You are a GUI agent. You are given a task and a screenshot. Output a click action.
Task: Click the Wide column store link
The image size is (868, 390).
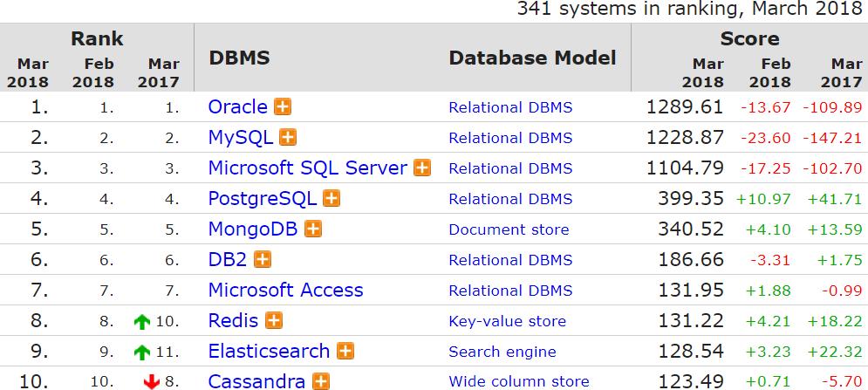tap(519, 381)
